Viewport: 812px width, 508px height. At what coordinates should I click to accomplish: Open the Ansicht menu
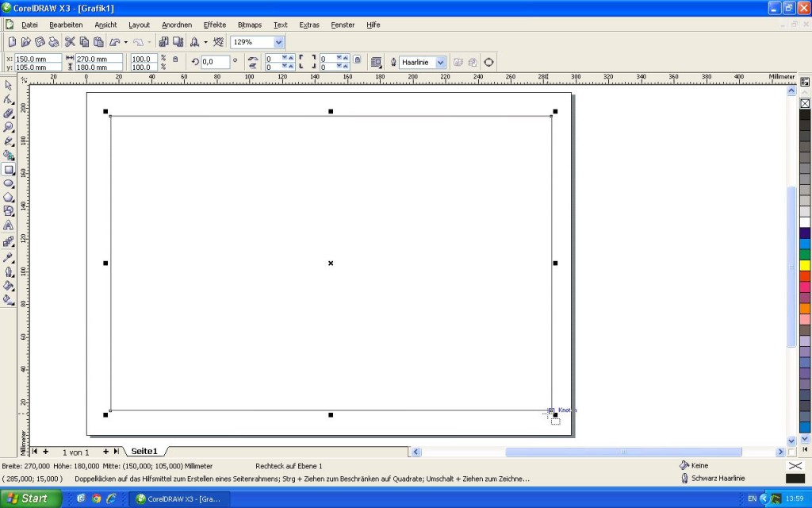tap(105, 25)
